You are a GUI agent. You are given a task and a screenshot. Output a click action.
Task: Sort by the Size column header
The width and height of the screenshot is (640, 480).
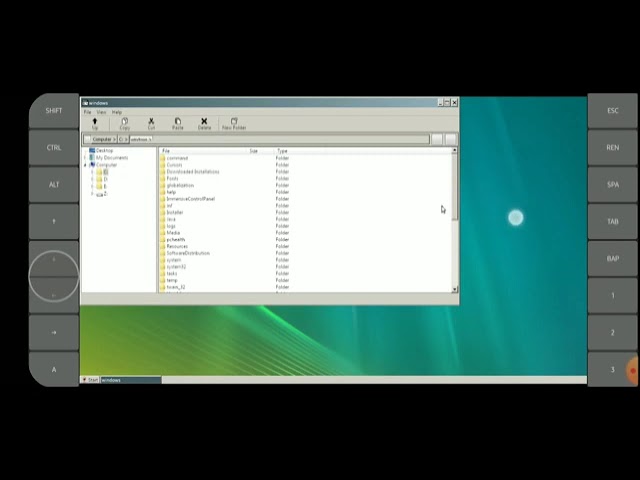pyautogui.click(x=261, y=151)
